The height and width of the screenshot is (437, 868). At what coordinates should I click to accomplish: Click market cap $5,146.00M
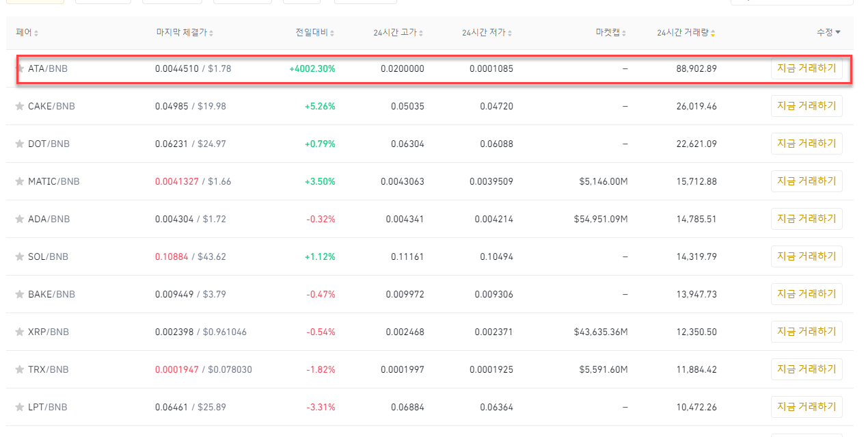pyautogui.click(x=604, y=181)
